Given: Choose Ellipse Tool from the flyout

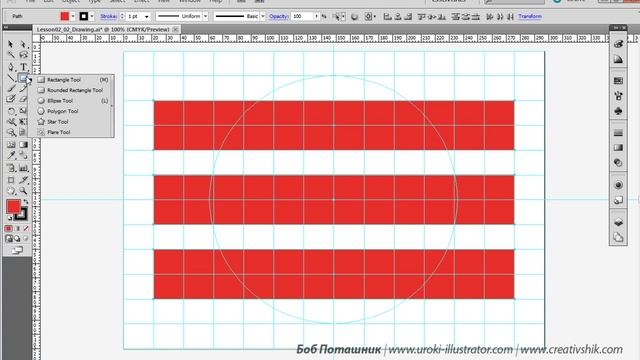Looking at the screenshot, I should click(73, 101).
